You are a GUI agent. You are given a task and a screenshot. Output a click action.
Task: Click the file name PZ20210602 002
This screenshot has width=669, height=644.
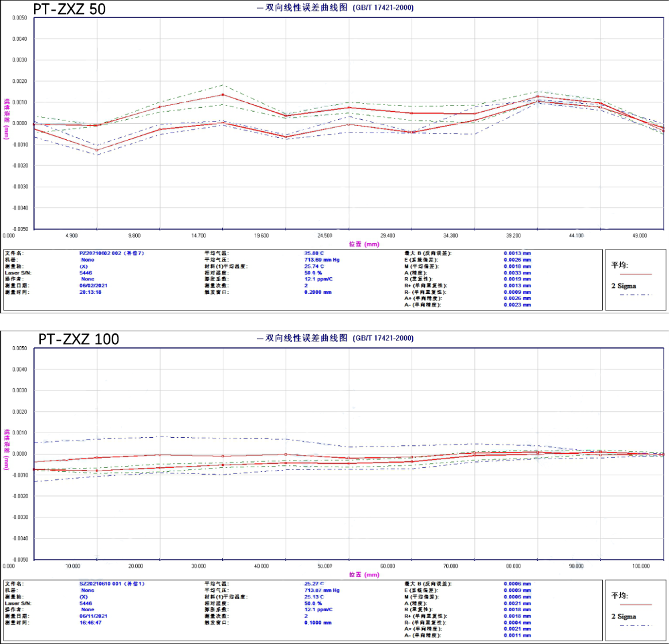[x=111, y=254]
